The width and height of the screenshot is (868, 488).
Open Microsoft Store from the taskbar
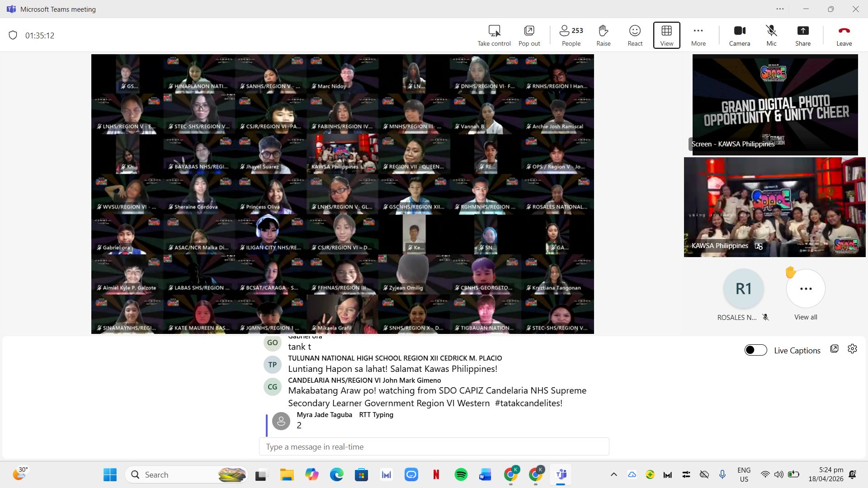coord(361,475)
